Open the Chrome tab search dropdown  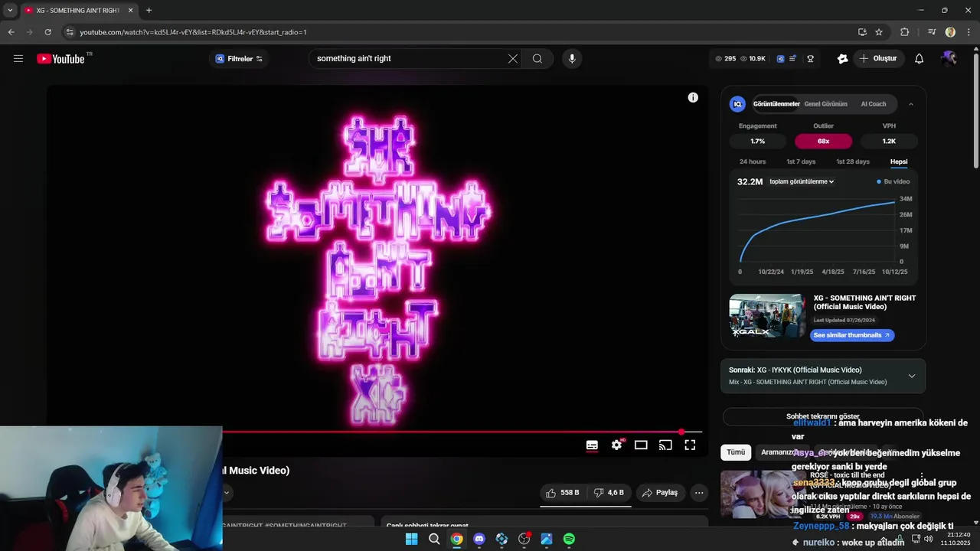[x=10, y=10]
